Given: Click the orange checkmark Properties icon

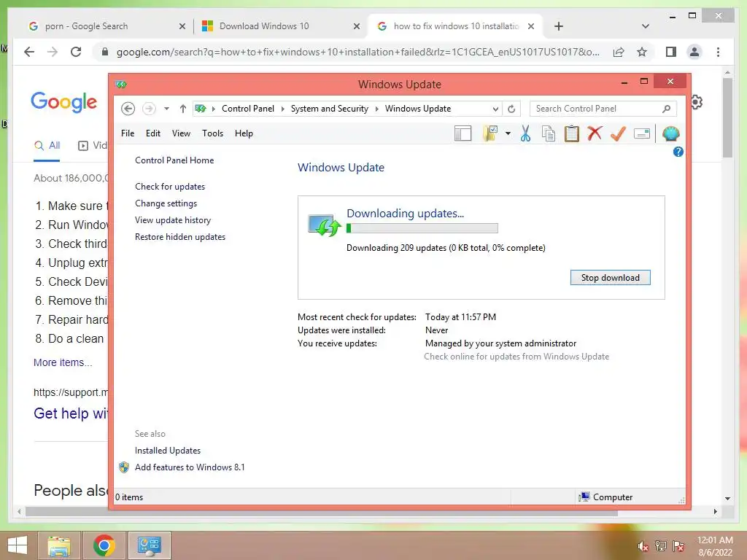Looking at the screenshot, I should (x=618, y=134).
